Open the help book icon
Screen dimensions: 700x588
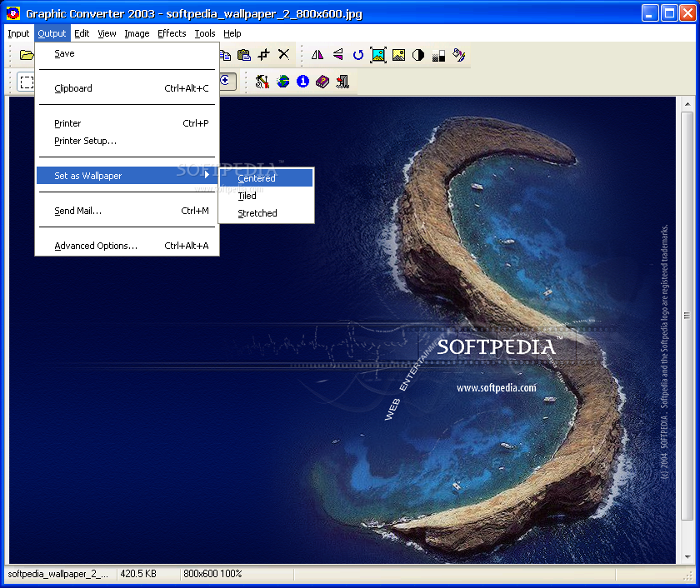coord(322,82)
